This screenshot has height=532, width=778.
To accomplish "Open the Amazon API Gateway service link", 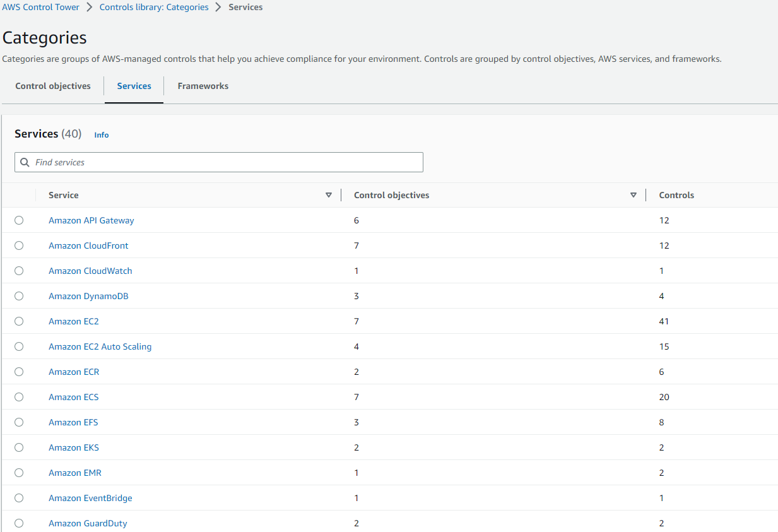I will (91, 220).
